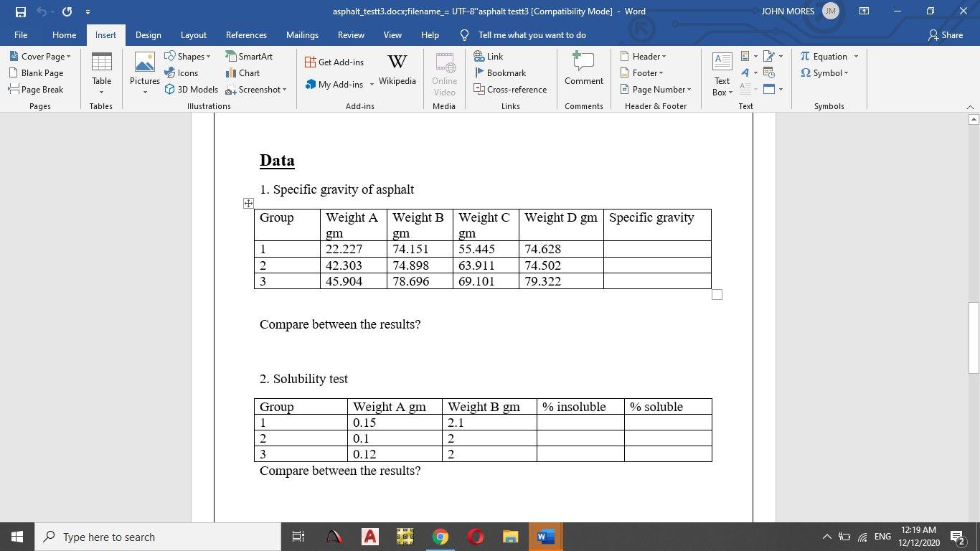Insert 3D Models
The width and height of the screenshot is (980, 551).
192,89
